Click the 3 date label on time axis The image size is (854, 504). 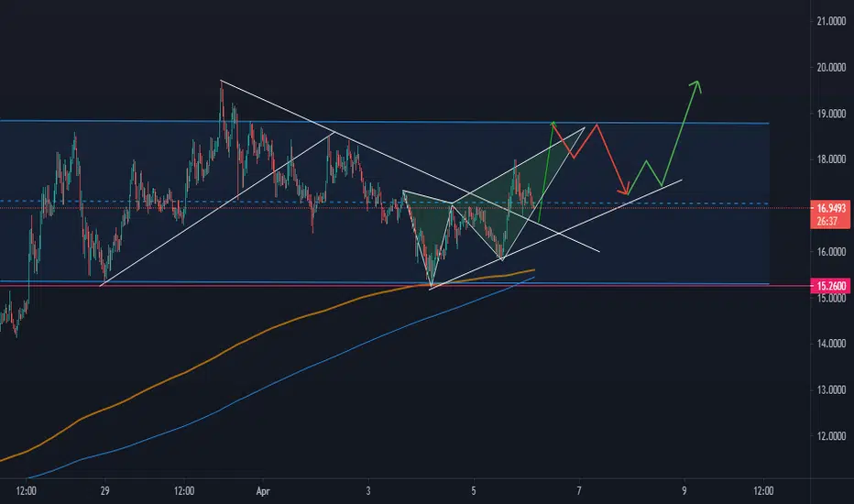368,491
